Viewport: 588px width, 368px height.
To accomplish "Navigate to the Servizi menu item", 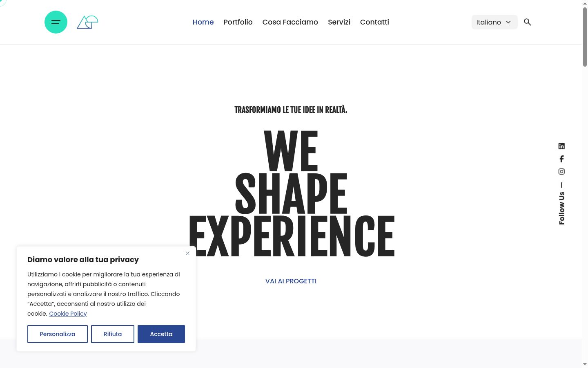I will click(339, 22).
